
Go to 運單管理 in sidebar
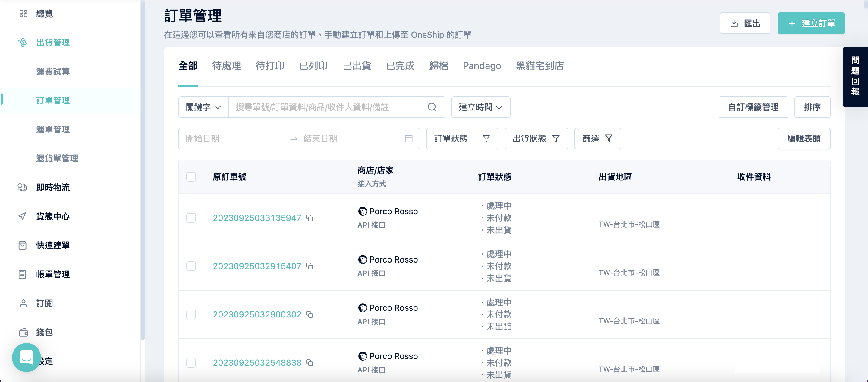[x=53, y=129]
